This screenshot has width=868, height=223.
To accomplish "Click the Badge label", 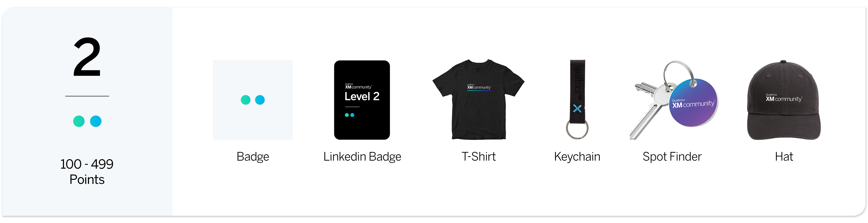I will 253,157.
